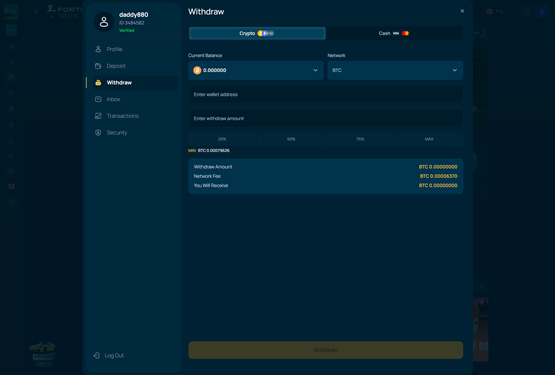This screenshot has width=555, height=375.
Task: Click the Deposit wallet icon
Action: point(98,66)
